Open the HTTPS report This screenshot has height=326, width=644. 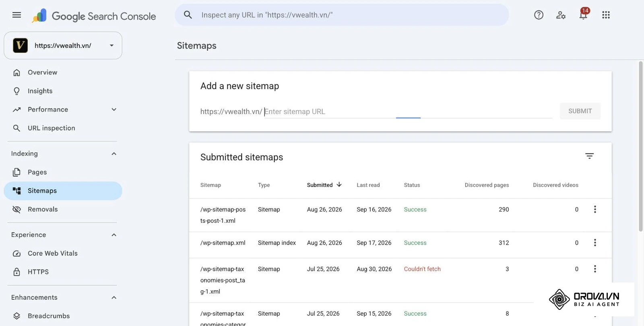(63, 272)
